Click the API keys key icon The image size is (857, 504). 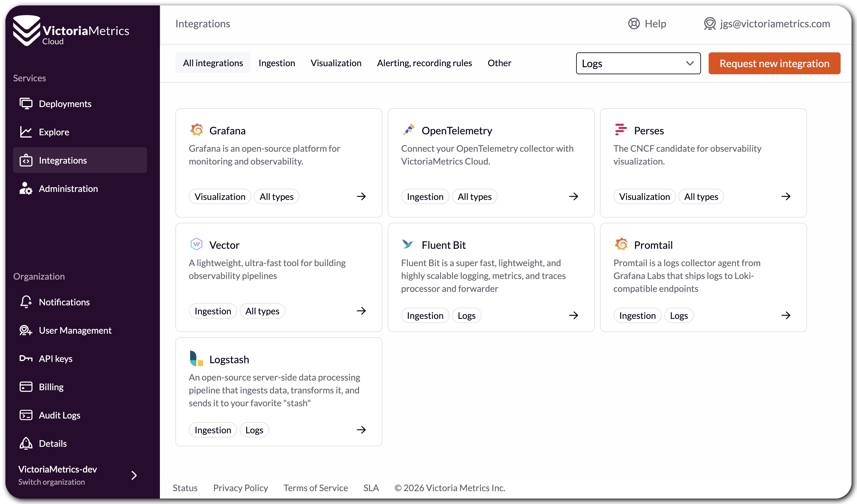[x=26, y=358]
